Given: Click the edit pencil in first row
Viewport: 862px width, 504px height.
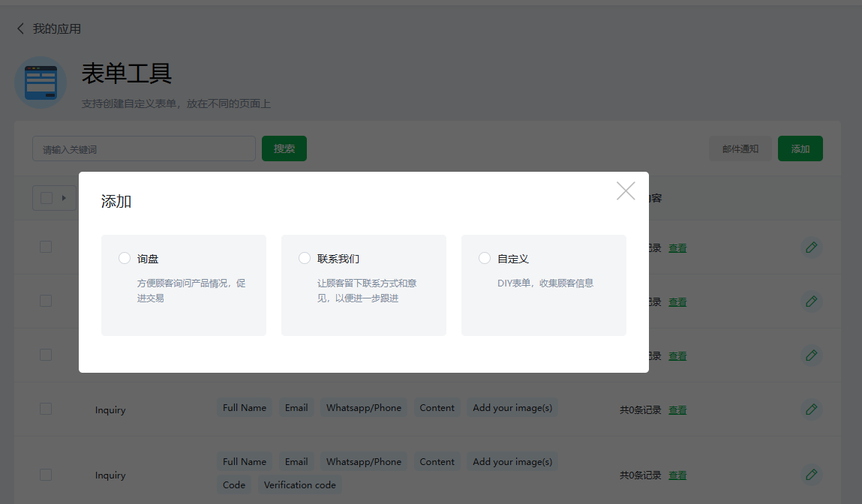Looking at the screenshot, I should [811, 247].
